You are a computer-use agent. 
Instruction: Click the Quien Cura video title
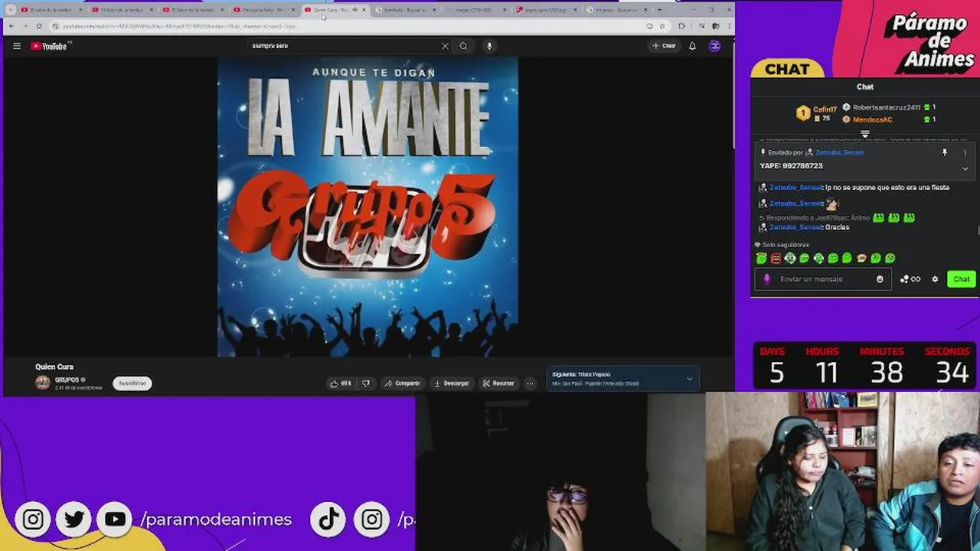tap(54, 367)
